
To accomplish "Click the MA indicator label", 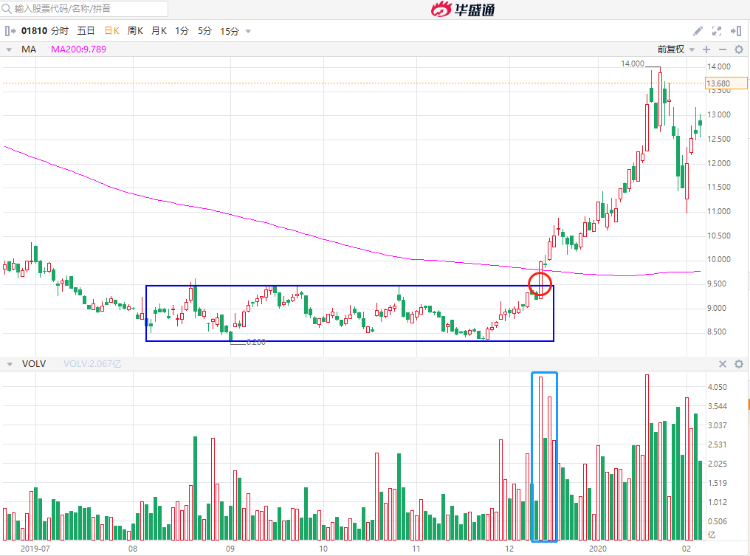I will click(x=29, y=49).
